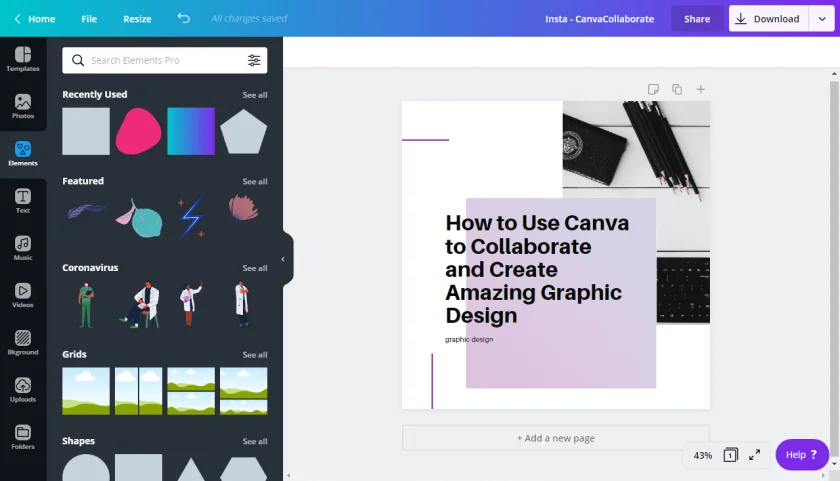This screenshot has width=840, height=481.
Task: Open the 43% zoom level control
Action: click(x=702, y=455)
